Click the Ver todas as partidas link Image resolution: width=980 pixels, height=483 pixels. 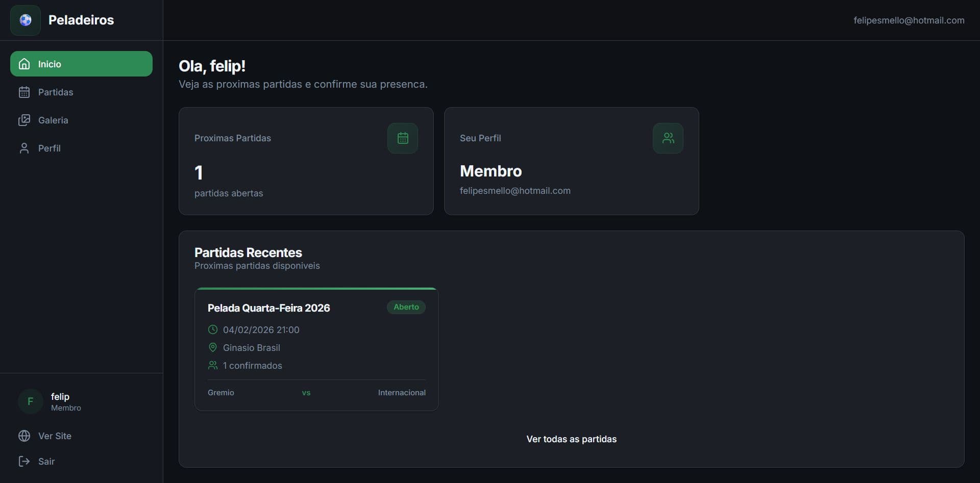pos(571,439)
